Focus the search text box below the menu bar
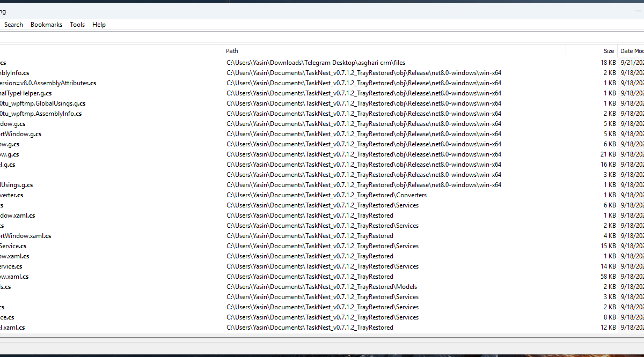644x357 pixels. (x=322, y=36)
